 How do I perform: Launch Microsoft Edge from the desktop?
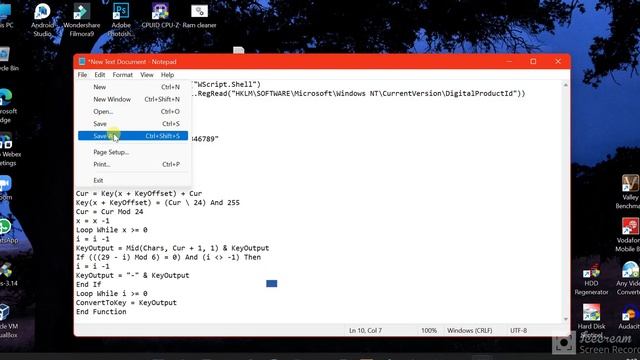point(6,106)
